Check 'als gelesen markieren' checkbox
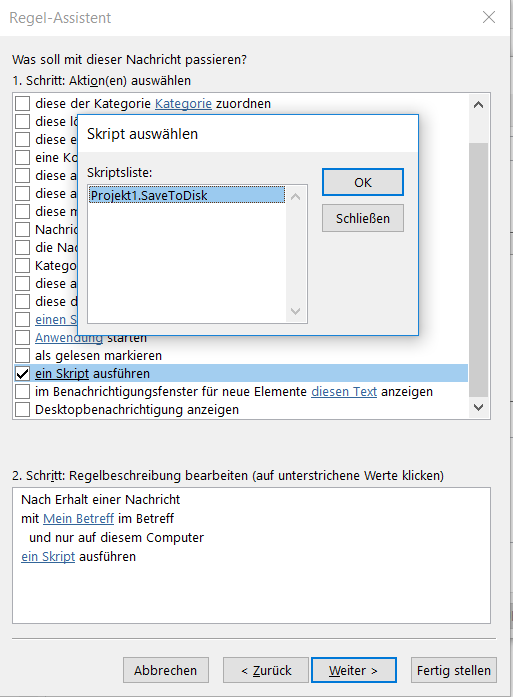Image resolution: width=513 pixels, height=697 pixels. (22, 356)
